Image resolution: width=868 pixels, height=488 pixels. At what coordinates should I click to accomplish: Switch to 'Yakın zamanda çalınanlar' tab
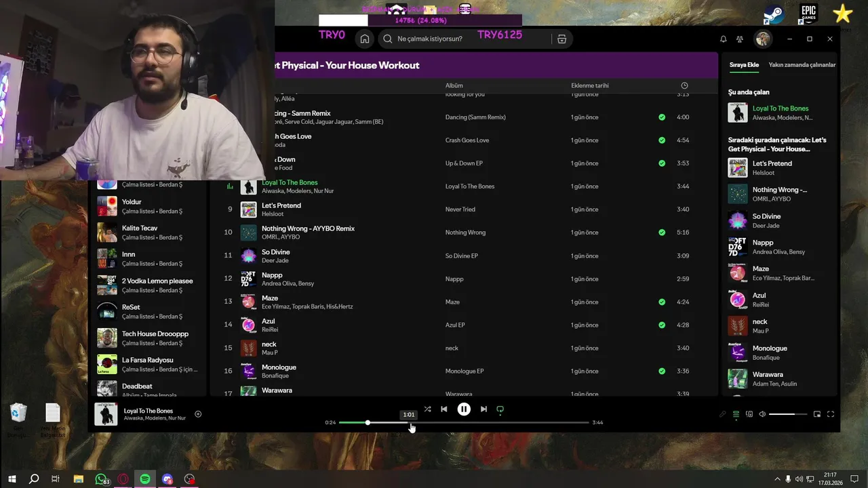tap(802, 65)
